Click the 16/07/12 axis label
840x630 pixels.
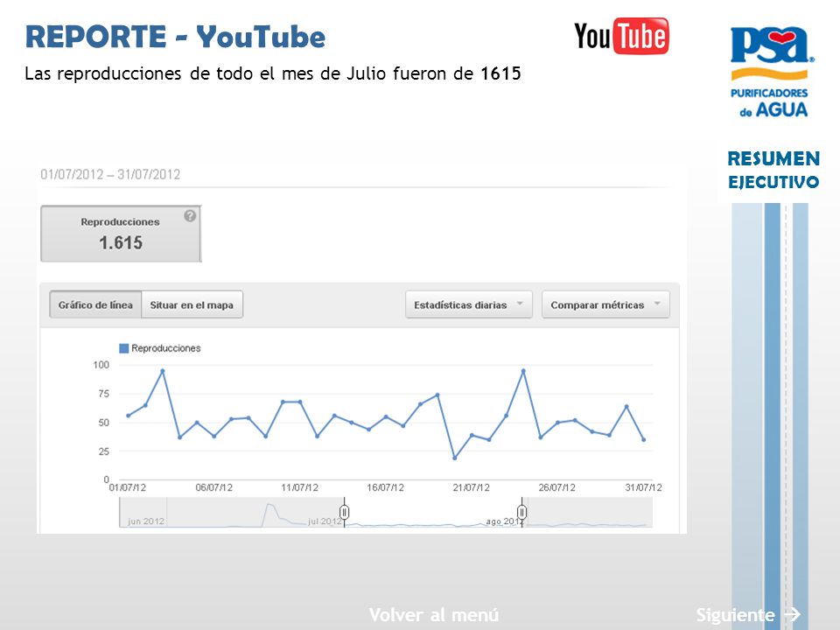(x=385, y=487)
